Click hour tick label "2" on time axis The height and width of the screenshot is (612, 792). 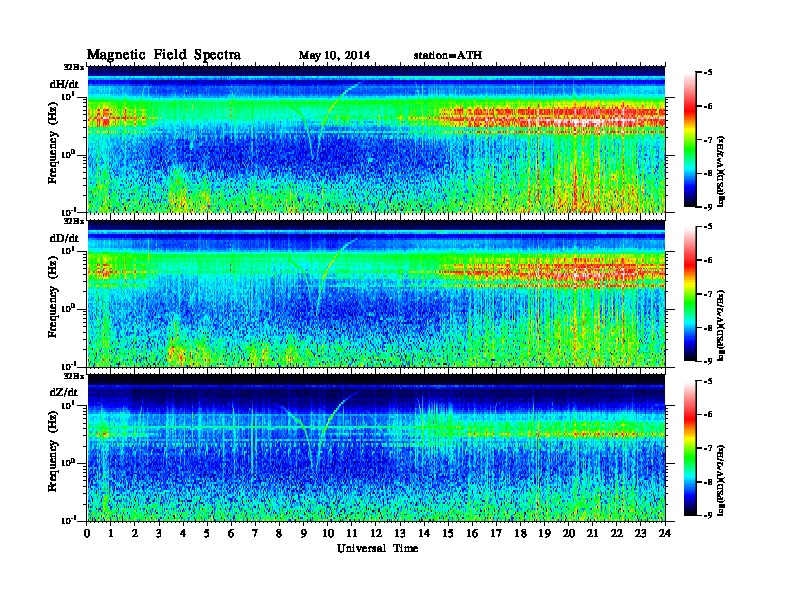(135, 533)
